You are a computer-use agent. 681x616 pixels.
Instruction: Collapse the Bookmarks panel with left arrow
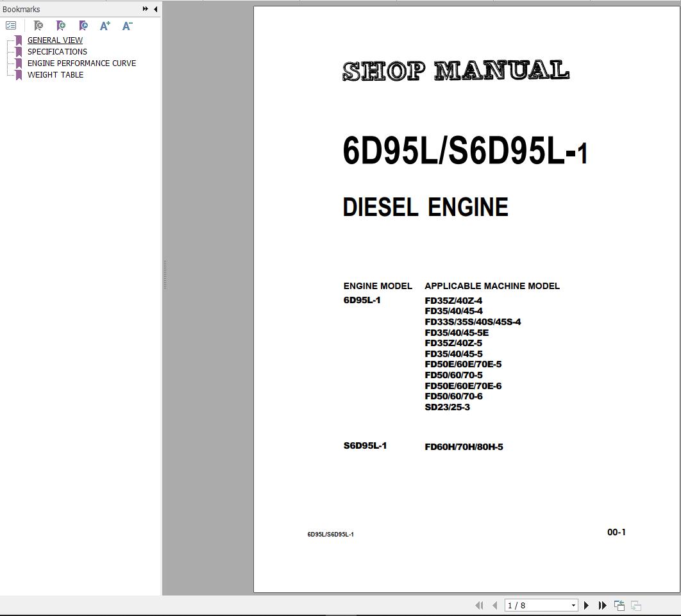click(155, 9)
